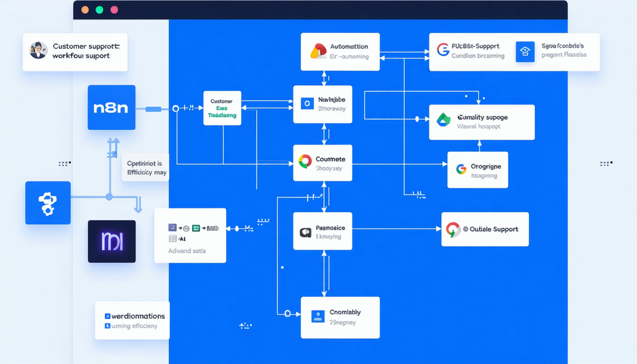Select the "Gumality supoge" node label

click(482, 117)
